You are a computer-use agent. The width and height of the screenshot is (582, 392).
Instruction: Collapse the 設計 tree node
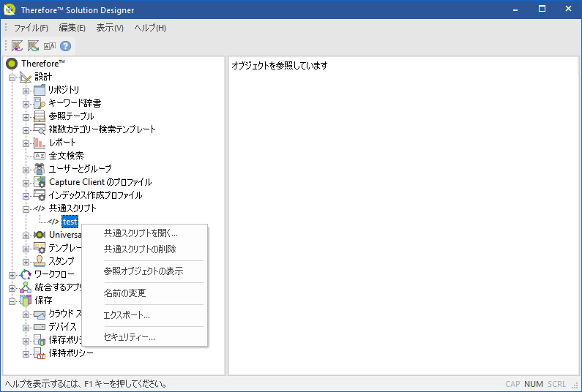click(x=12, y=78)
